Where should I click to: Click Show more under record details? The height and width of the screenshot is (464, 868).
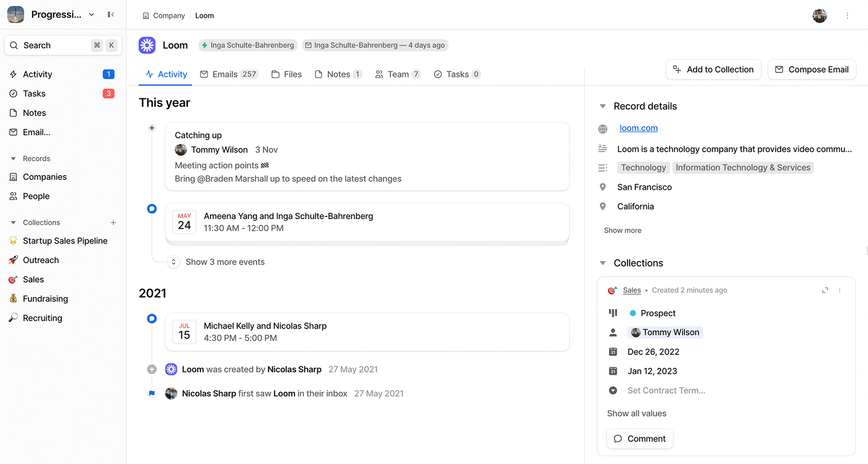[622, 231]
